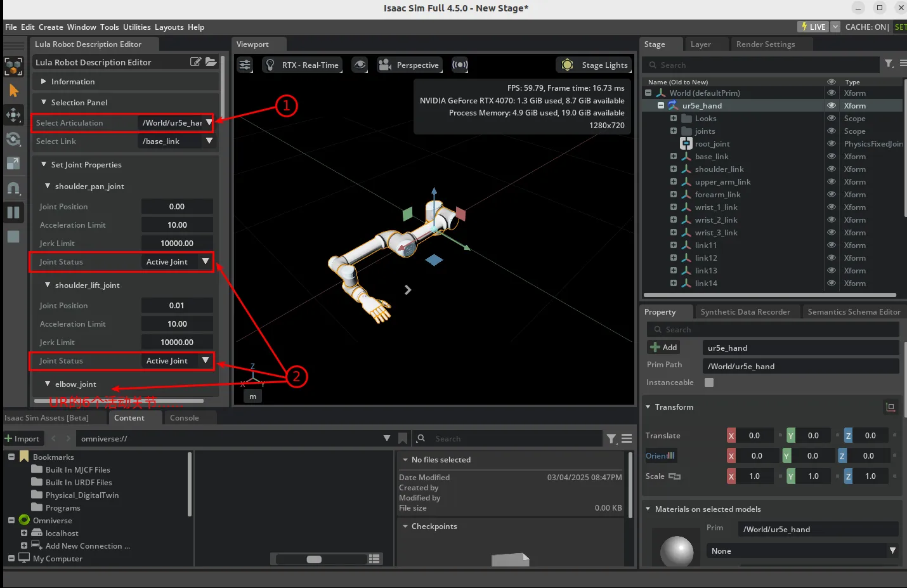Screen dimensions: 907x588
Task: Open viewport settings sliders icon
Action: coord(245,65)
